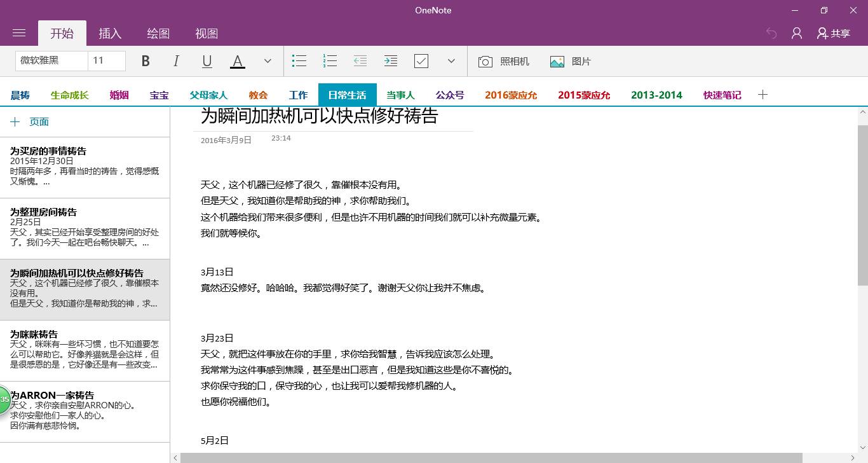Open page 为ARRON一家祷告

[85, 411]
